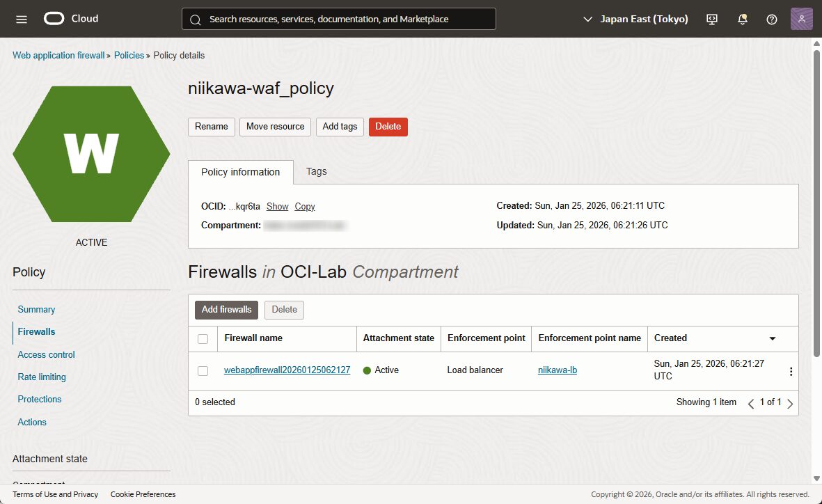Open the hamburger navigation menu
The height and width of the screenshot is (504, 822).
(22, 19)
